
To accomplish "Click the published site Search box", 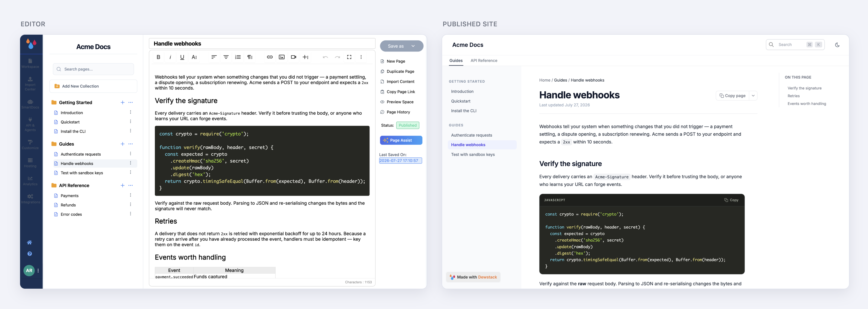I will tap(795, 45).
